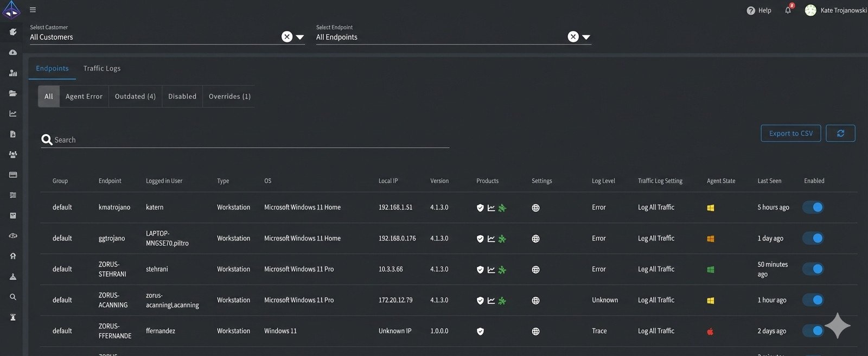868x356 pixels.
Task: Click globe settings icon for kmatrojano
Action: coord(535,208)
